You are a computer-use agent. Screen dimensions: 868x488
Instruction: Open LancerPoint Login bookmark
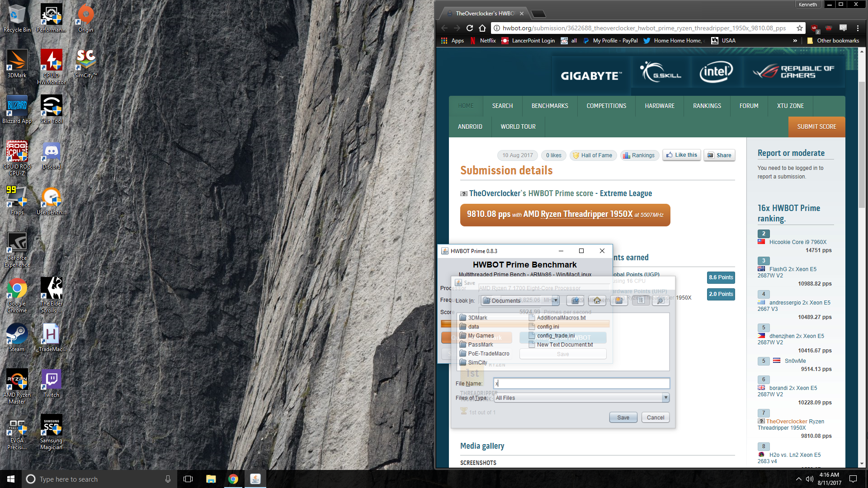(x=528, y=41)
